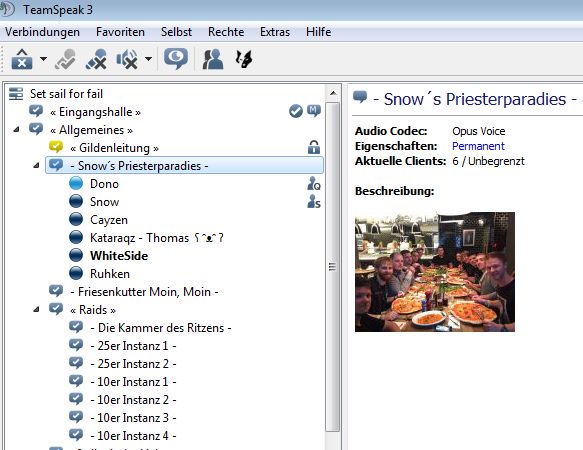Screen dimensions: 583x450
Task: Click the Q group badge next to Dono
Action: (314, 184)
